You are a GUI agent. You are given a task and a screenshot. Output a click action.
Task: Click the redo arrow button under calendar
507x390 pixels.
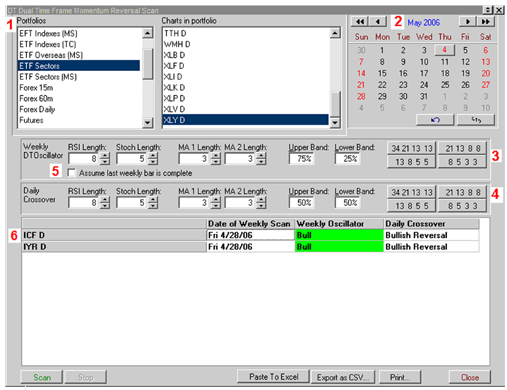pos(476,120)
